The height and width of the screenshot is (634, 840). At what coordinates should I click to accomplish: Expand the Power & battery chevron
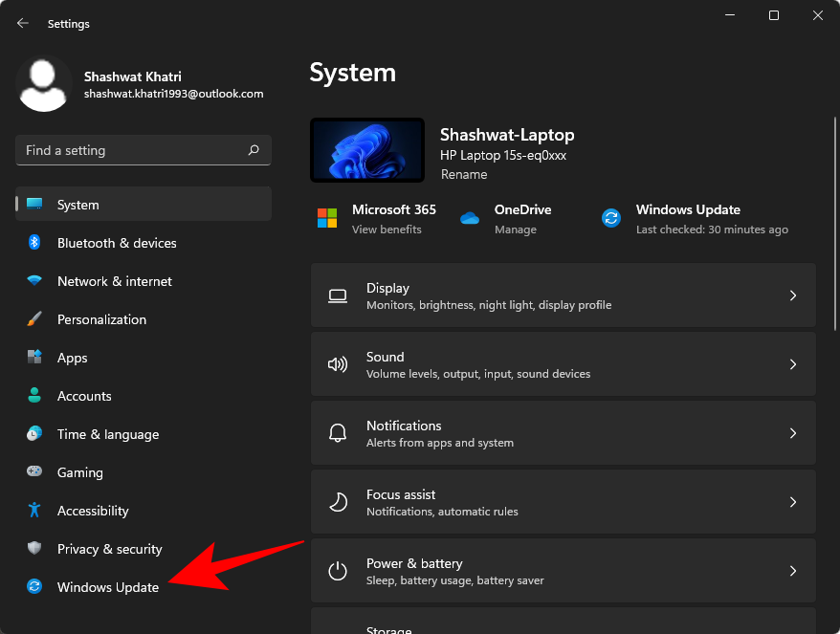point(793,570)
